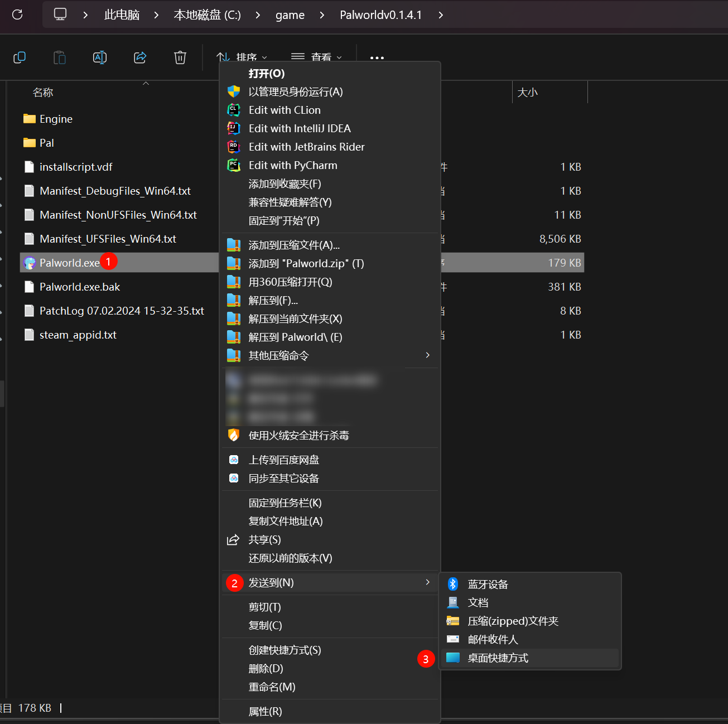
Task: Click the 同步至其它设备 Baidu icon
Action: coord(234,478)
